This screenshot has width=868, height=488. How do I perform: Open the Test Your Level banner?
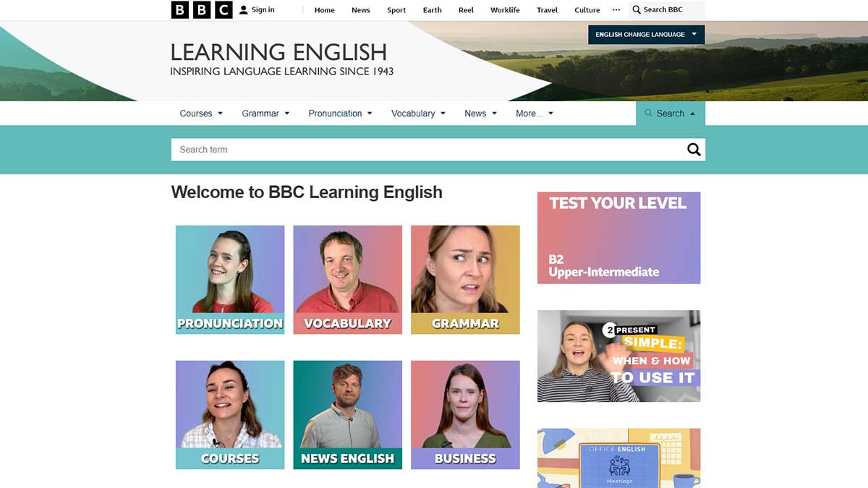(618, 238)
